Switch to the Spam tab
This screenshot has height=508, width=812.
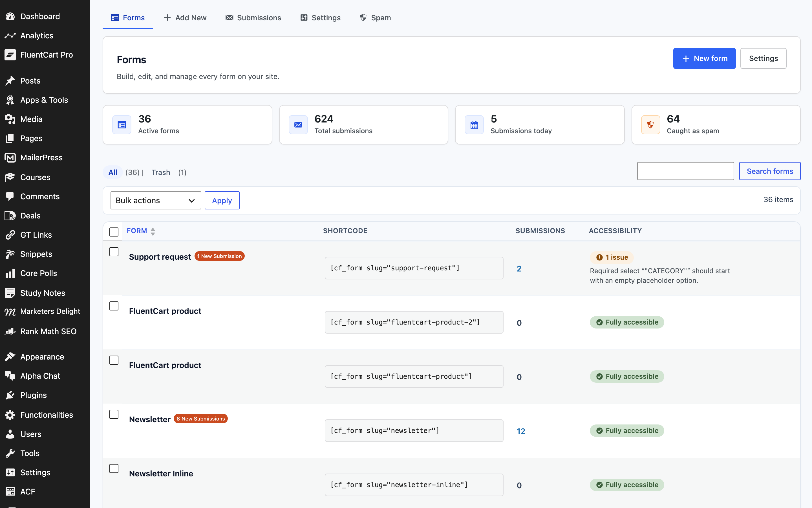coord(375,18)
